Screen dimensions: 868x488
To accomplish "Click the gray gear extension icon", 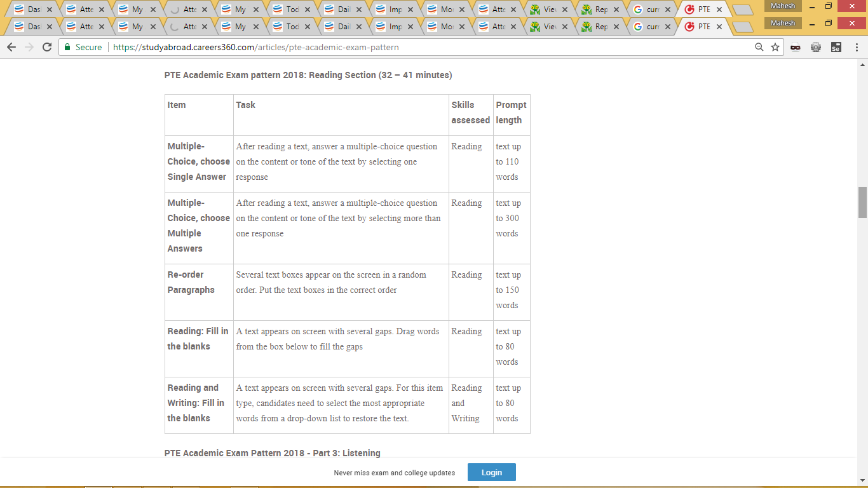I will 816,47.
